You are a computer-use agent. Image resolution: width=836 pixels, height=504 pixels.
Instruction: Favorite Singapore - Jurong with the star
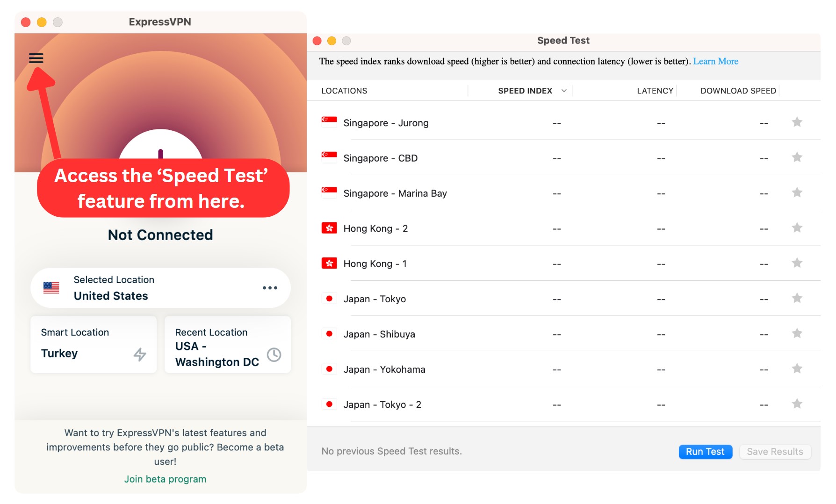(797, 122)
